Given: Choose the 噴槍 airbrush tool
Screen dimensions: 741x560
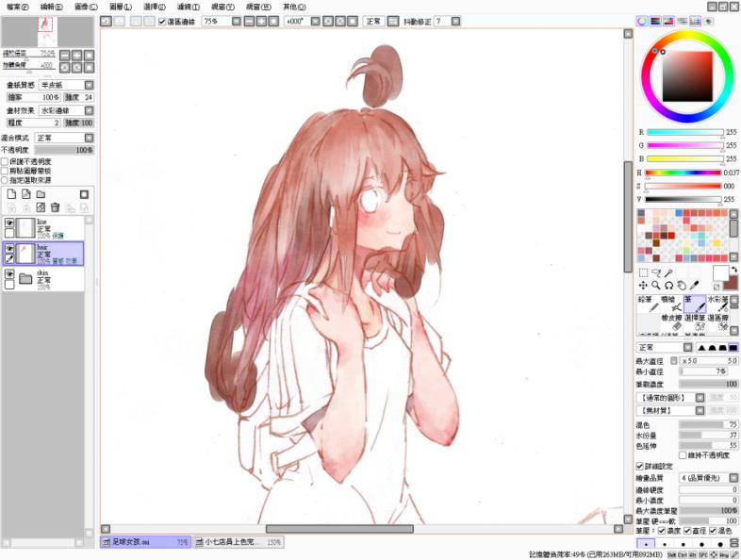Looking at the screenshot, I should 671,304.
